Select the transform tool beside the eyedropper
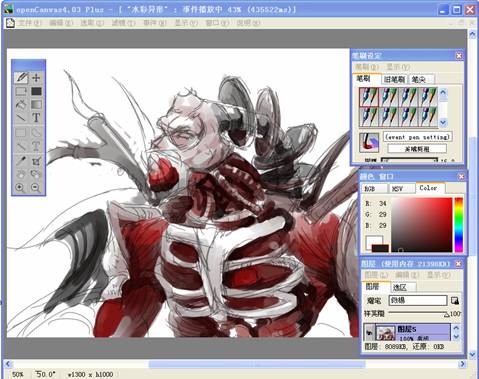The image size is (479, 379). point(36,161)
